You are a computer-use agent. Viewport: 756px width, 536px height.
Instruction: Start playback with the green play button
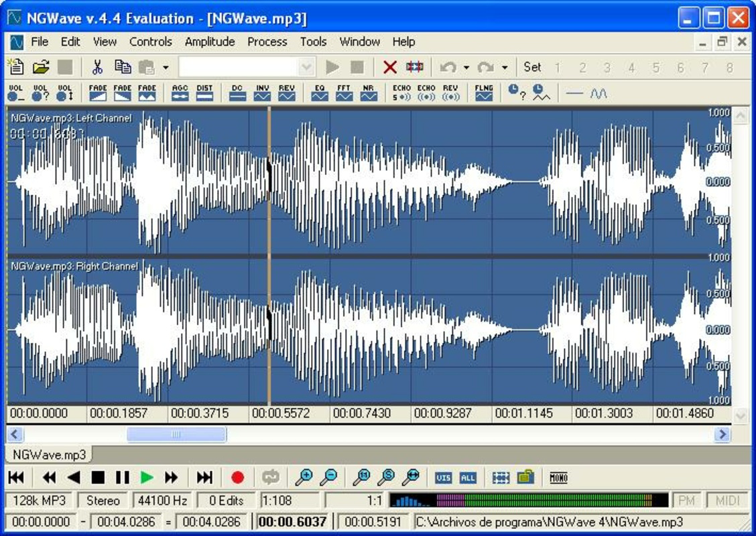(x=147, y=477)
